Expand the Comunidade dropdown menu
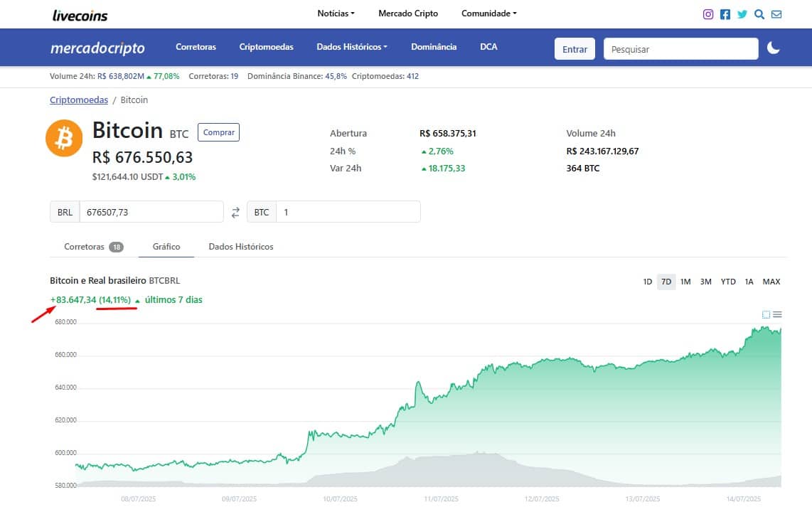The height and width of the screenshot is (512, 812). pyautogui.click(x=489, y=14)
